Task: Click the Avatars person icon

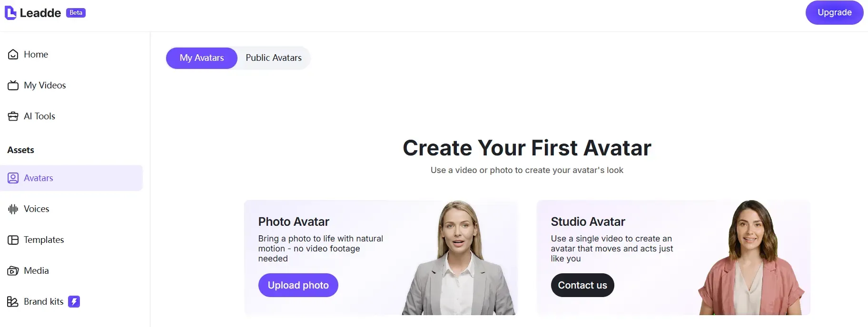Action: (13, 178)
